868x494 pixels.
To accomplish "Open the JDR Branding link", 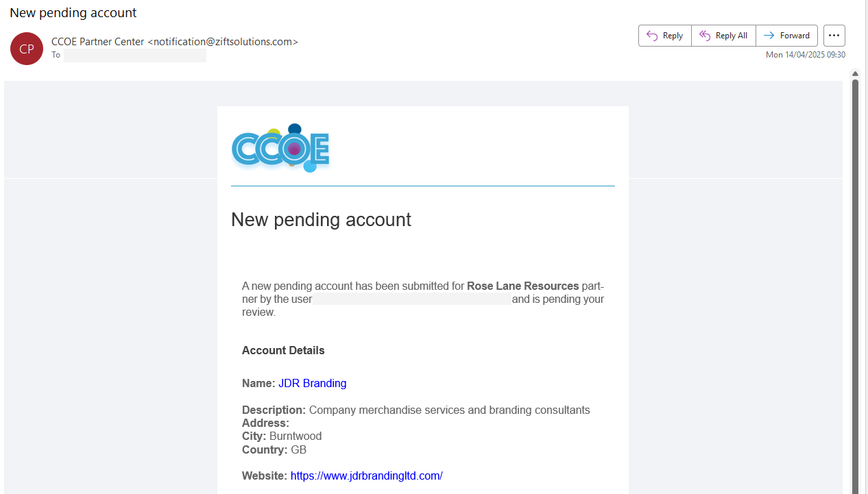I will tap(313, 383).
